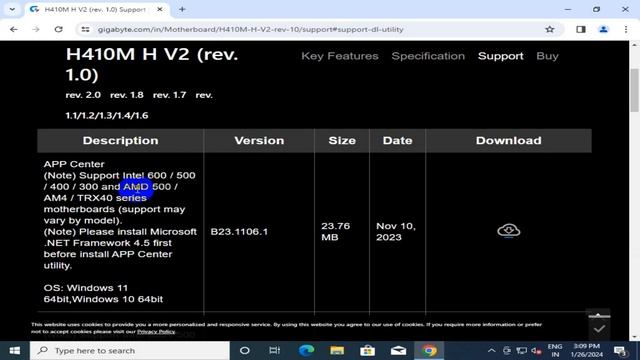Screen dimensions: 640x360
Task: Close the H410M H V2 Support tab
Action: [x=160, y=9]
